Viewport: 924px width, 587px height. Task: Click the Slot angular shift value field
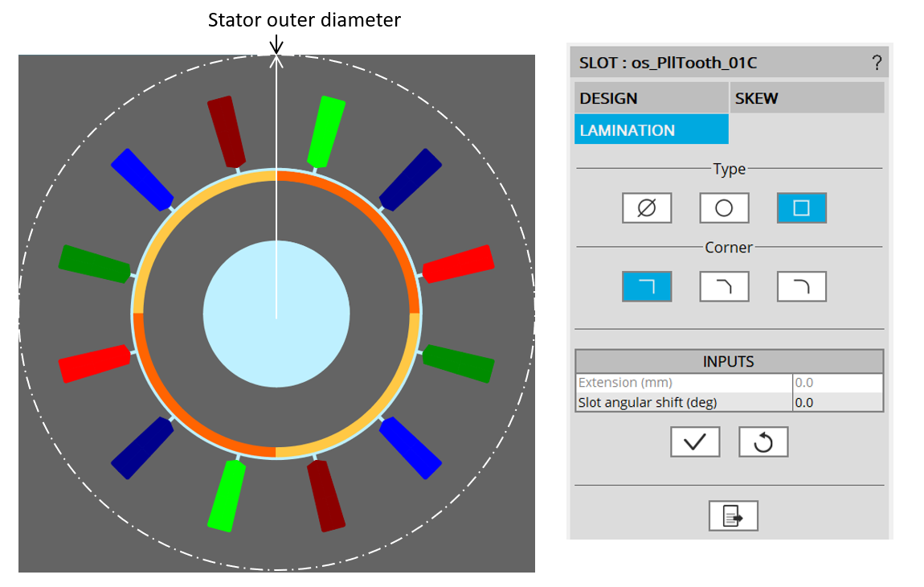pyautogui.click(x=837, y=402)
